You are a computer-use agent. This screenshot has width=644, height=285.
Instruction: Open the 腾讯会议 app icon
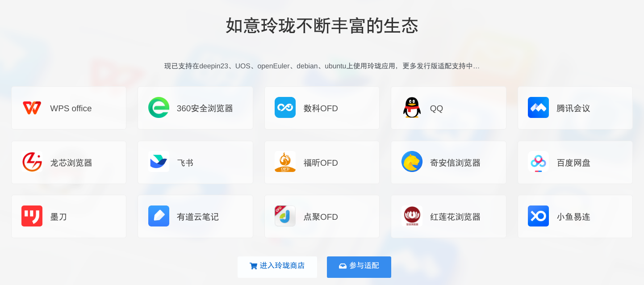tap(538, 108)
